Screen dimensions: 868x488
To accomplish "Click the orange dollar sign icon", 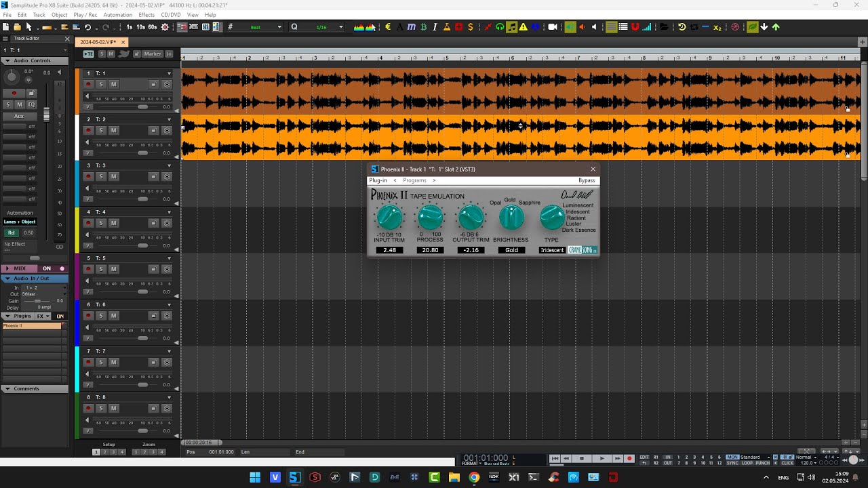I will coord(471,27).
